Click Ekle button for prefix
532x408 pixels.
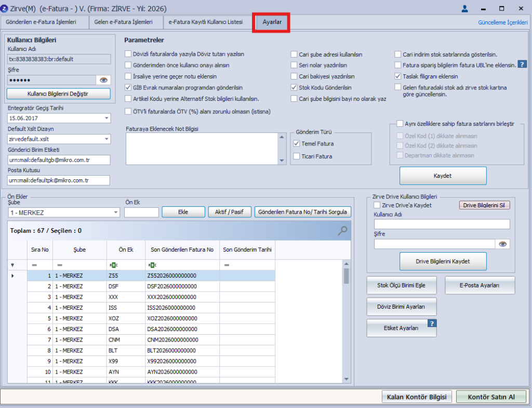coord(183,212)
